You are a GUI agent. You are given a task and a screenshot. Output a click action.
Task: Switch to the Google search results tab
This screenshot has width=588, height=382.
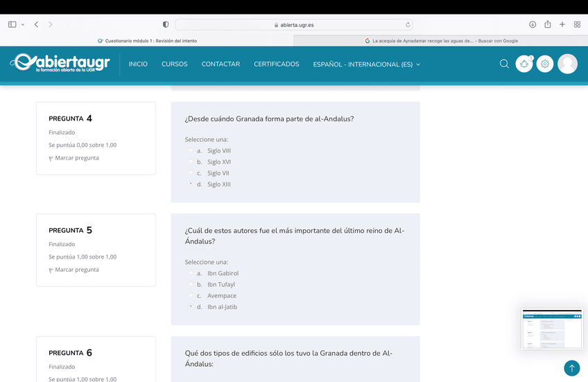tap(441, 41)
